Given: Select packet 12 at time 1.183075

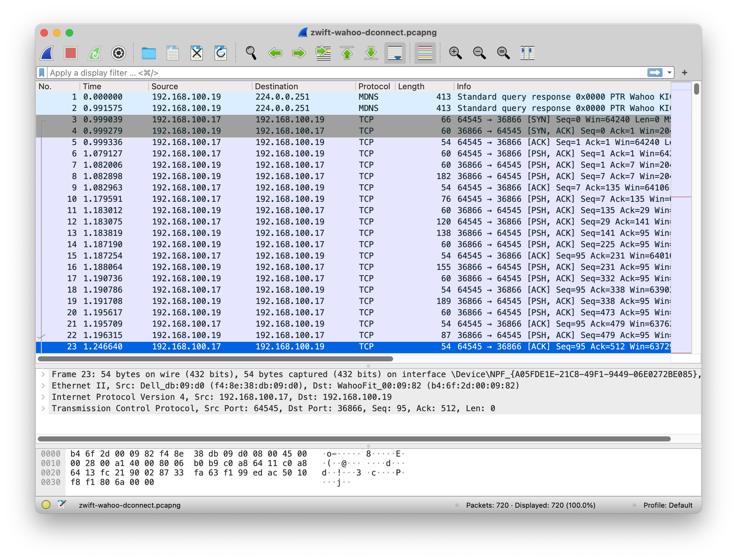Looking at the screenshot, I should click(x=353, y=222).
